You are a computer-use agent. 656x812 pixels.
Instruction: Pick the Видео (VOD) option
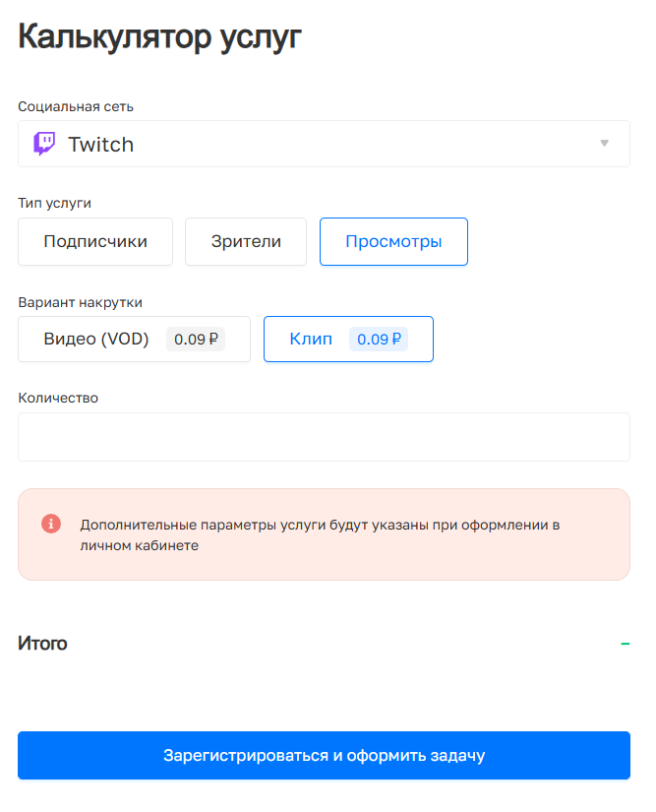click(x=96, y=340)
